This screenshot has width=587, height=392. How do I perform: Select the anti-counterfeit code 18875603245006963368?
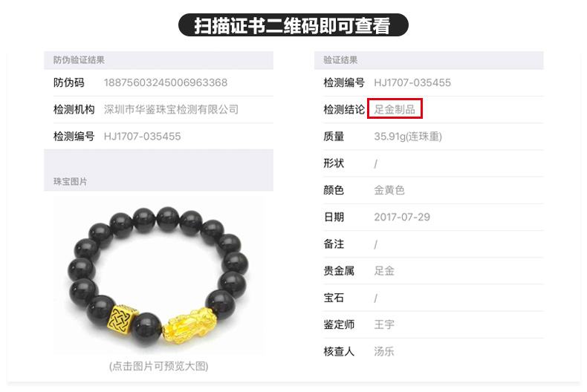[166, 82]
